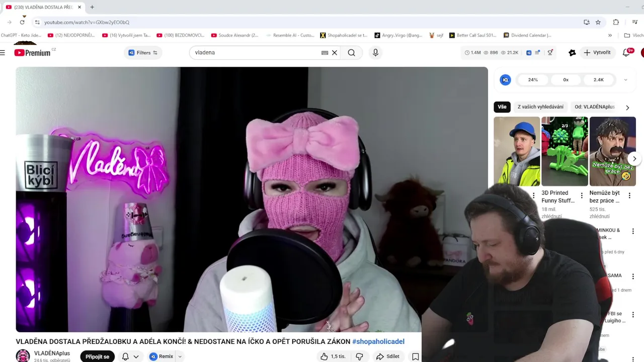Click the magnifier search button
The width and height of the screenshot is (644, 362).
point(351,53)
